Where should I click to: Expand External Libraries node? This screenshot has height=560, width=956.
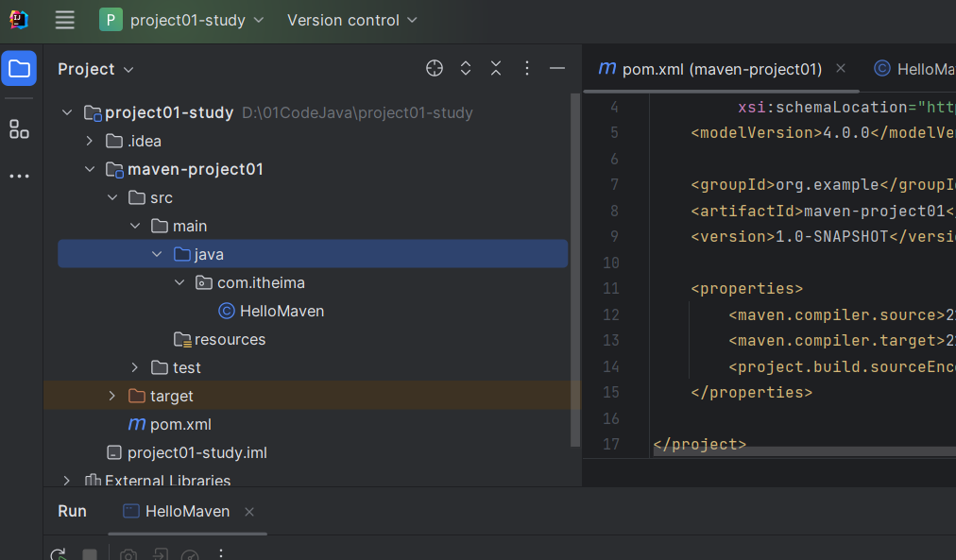66,480
